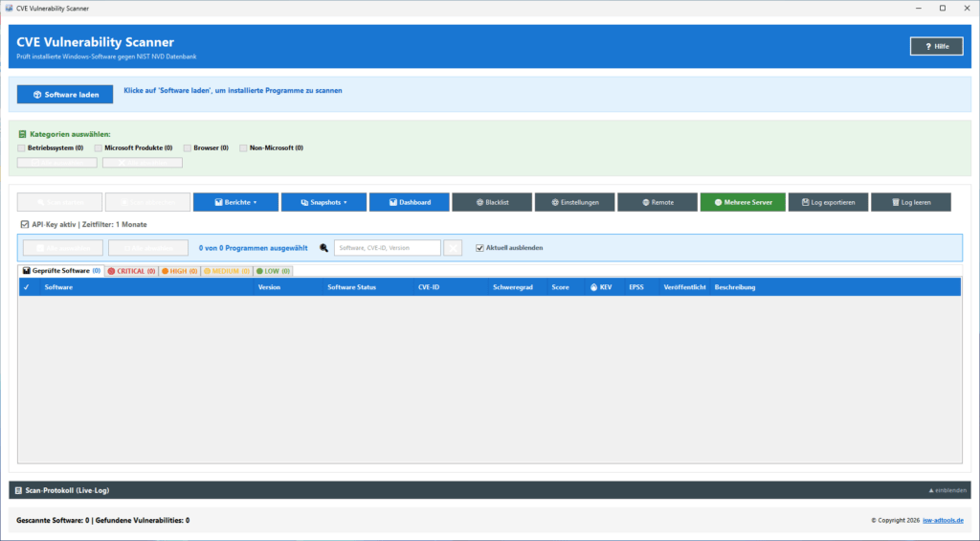The width and height of the screenshot is (980, 541).
Task: Click Alle abwählen beside program count
Action: tap(148, 248)
